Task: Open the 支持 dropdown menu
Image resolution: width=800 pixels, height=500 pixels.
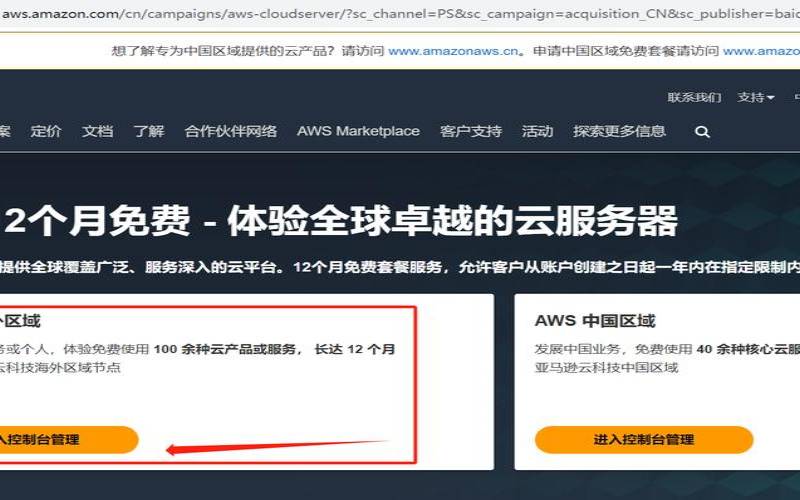Action: tap(756, 97)
